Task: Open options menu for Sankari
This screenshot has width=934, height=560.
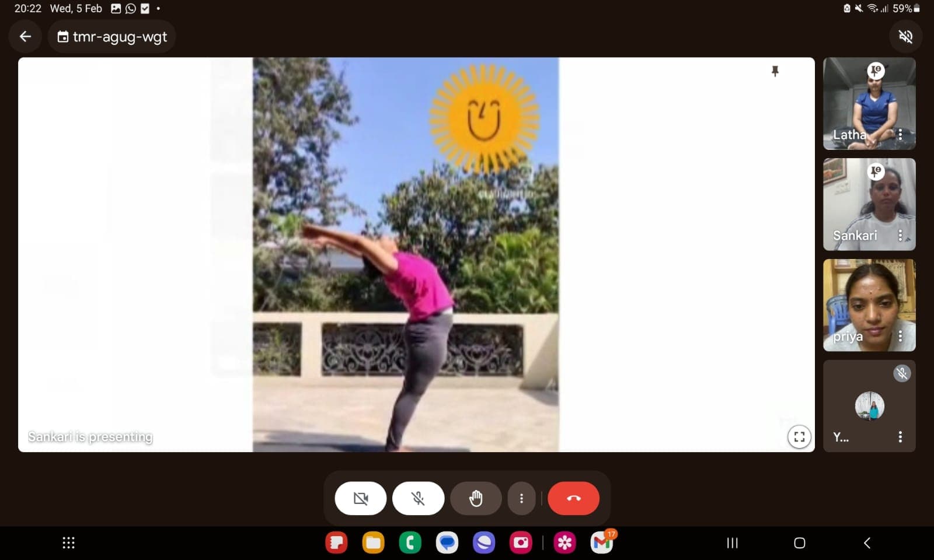Action: click(x=900, y=236)
